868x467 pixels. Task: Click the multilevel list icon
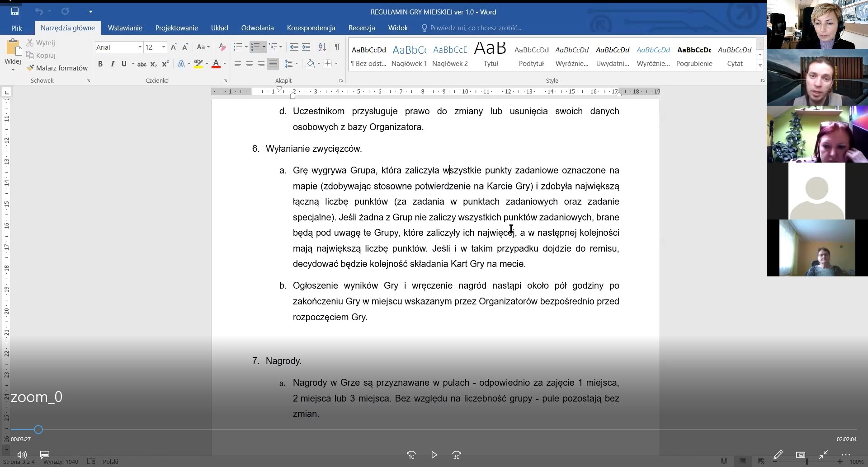273,47
